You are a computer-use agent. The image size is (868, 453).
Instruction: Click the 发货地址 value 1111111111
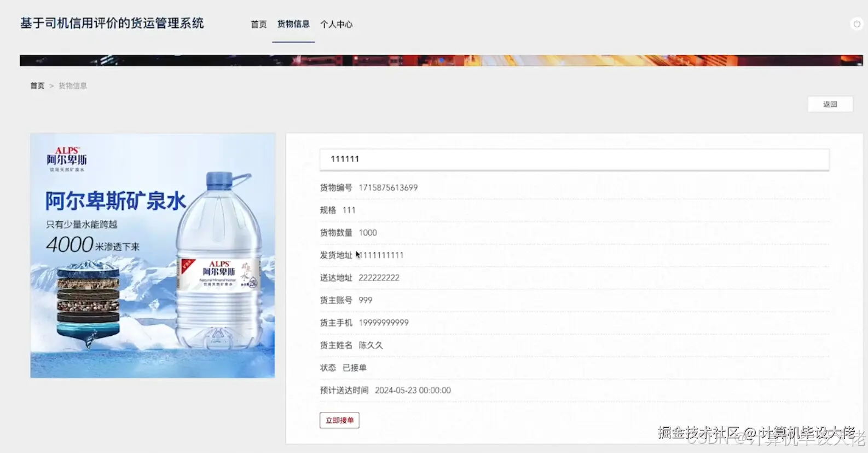[381, 255]
